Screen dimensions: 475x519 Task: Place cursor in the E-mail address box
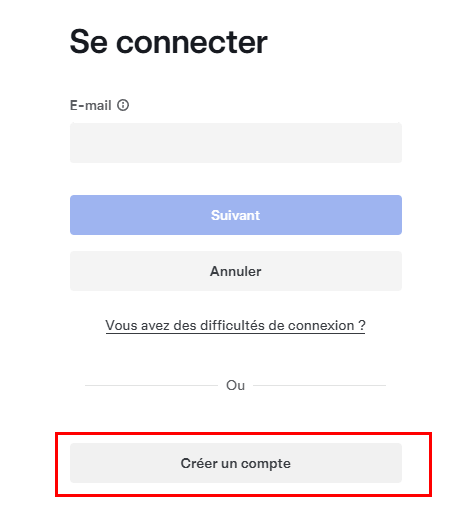tap(236, 143)
